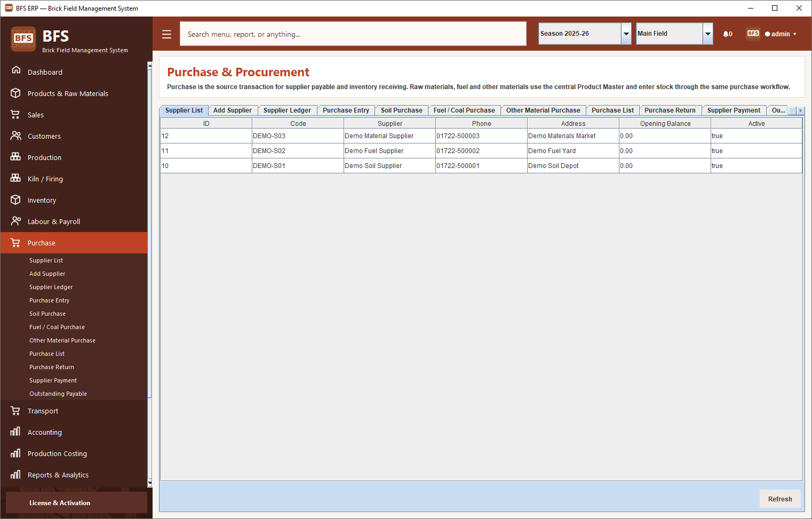Click the ID column header
This screenshot has height=519, width=812.
click(x=206, y=123)
